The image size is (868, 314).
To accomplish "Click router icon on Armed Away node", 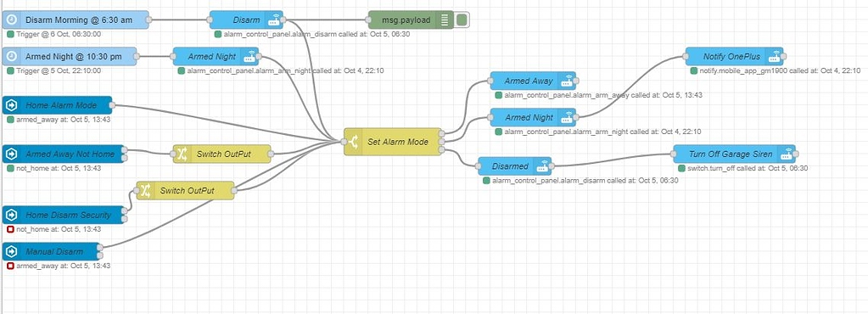I will coord(567,81).
